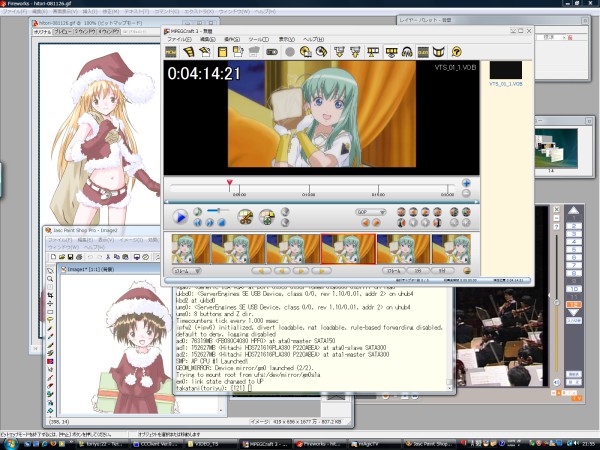The width and height of the screenshot is (600, 450).
Task: Open the help question-mark icon in MPEGCraft toolbar
Action: [456, 52]
